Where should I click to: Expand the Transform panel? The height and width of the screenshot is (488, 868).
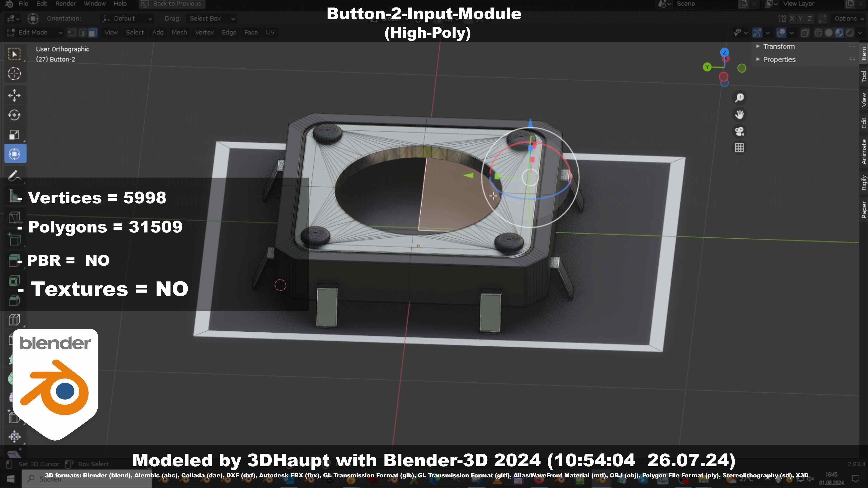click(779, 47)
